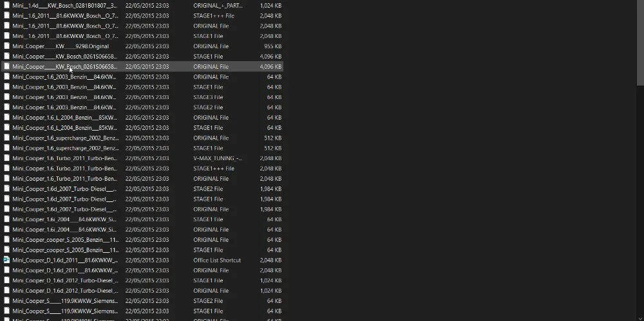
Task: Select the Mini_Cooper_1.6_2003_Benzin STAGE2 file name
Action: tap(64, 107)
